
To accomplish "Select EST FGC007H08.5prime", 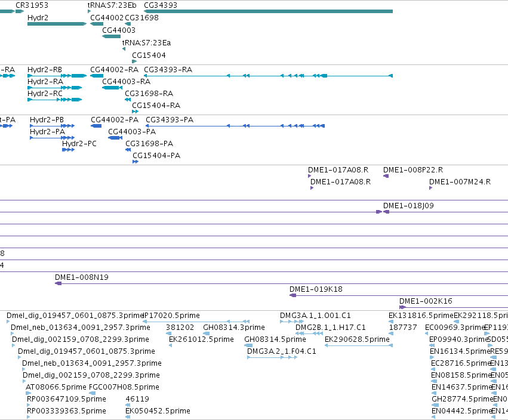I will click(93, 393).
